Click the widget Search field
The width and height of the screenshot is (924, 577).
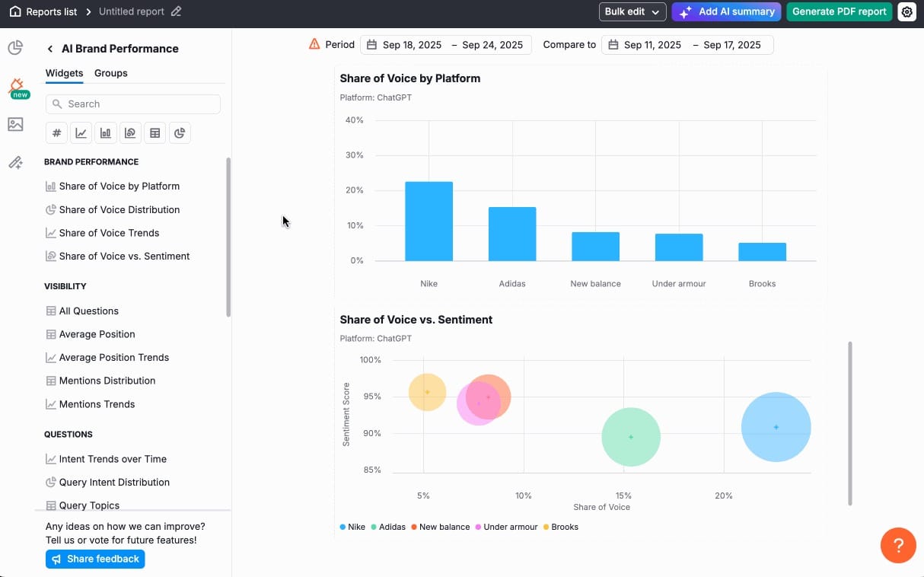132,104
